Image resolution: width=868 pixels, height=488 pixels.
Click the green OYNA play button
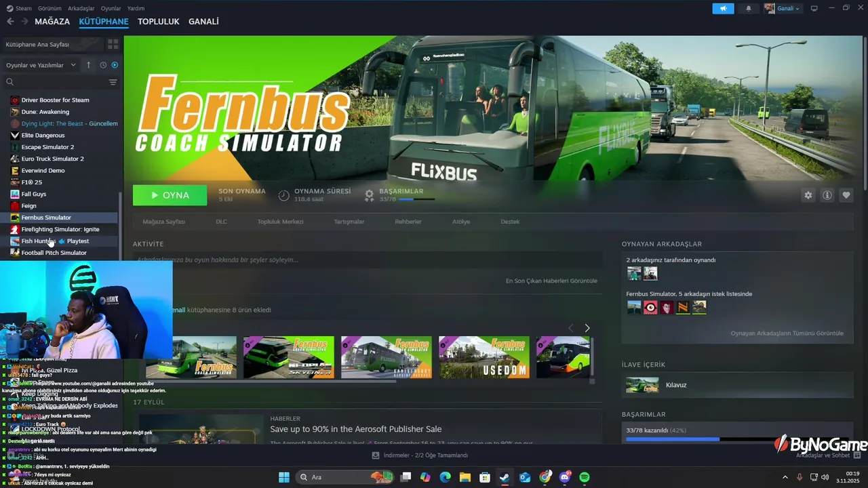(170, 195)
